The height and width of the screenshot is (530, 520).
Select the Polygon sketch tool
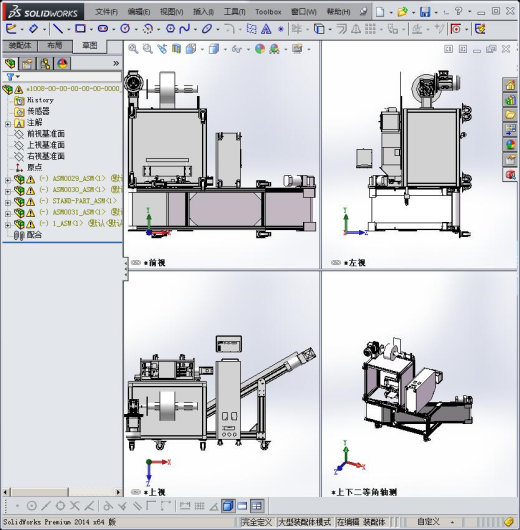[170, 29]
